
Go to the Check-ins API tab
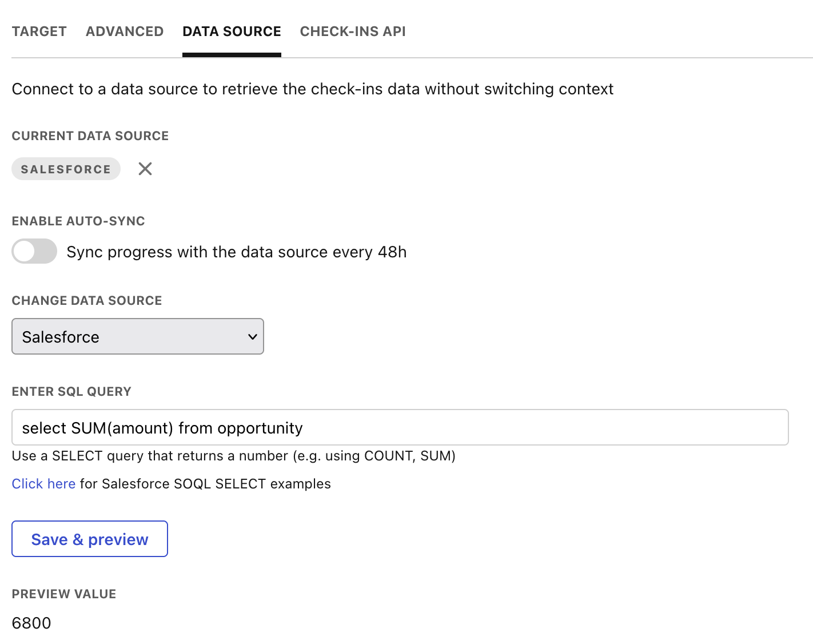point(353,31)
